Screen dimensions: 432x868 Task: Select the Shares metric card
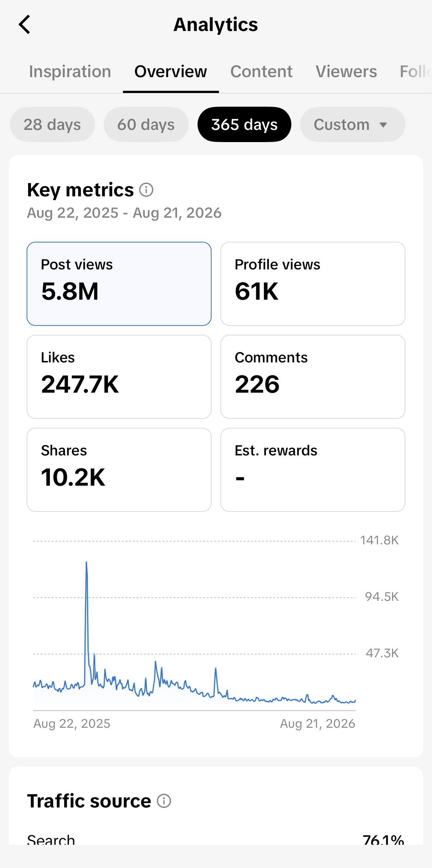pos(119,470)
